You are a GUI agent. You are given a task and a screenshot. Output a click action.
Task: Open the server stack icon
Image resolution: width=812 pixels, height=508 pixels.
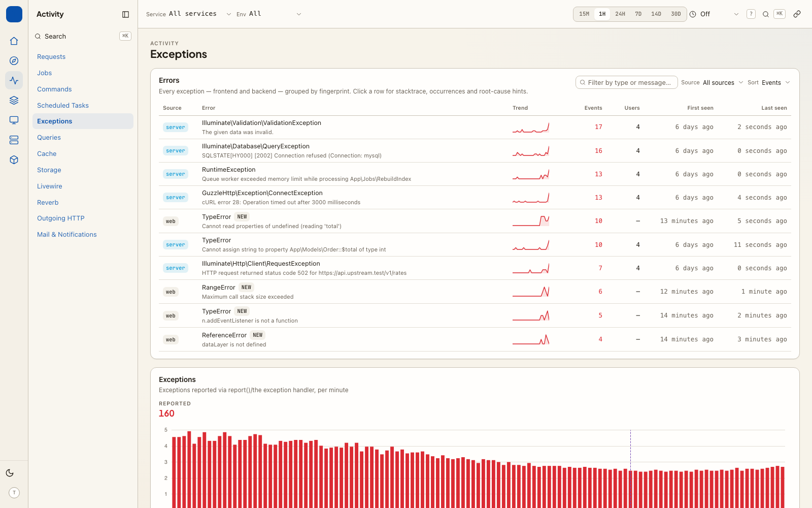(x=14, y=140)
